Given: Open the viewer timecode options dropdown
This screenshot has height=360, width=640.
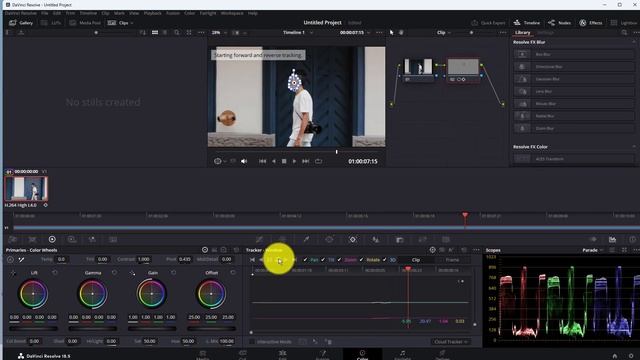Looking at the screenshot, I should (369, 32).
